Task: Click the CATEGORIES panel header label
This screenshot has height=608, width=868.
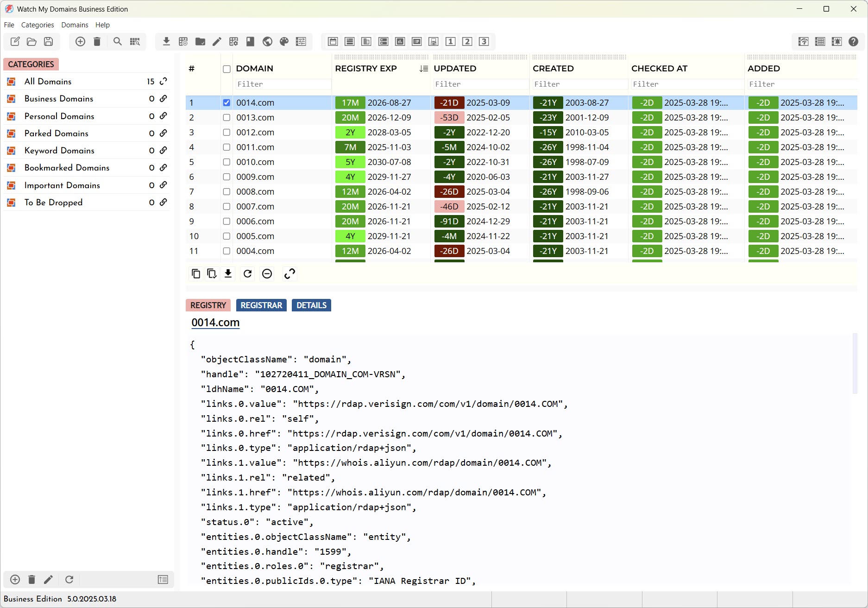Action: click(x=31, y=64)
